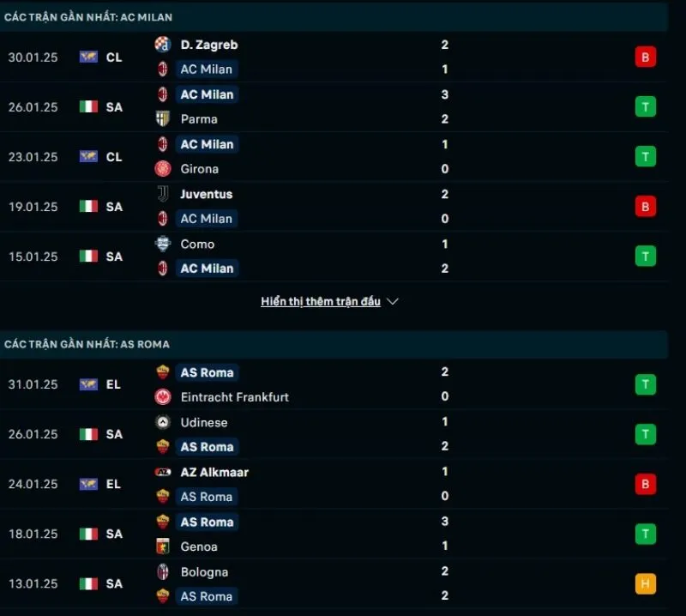Image resolution: width=686 pixels, height=616 pixels.
Task: Click the Como team badge
Action: pyautogui.click(x=164, y=244)
